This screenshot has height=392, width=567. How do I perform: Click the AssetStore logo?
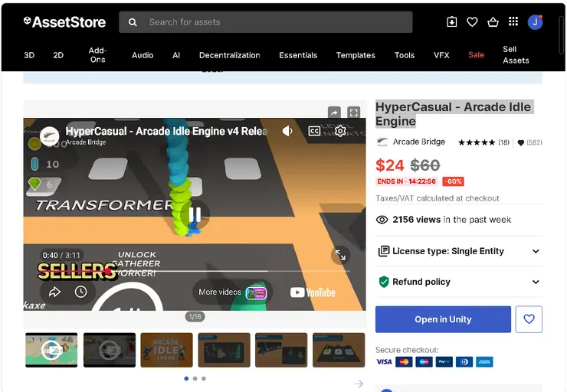[64, 22]
